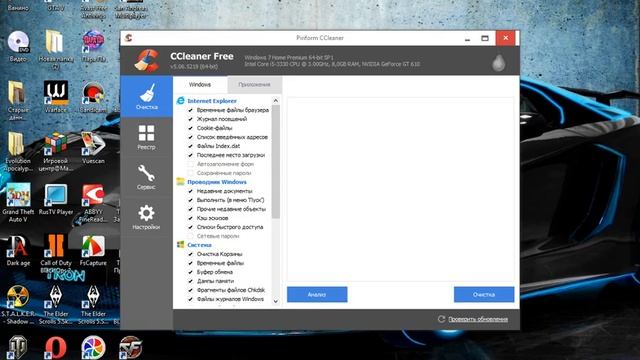This screenshot has width=640, height=360.
Task: Click the list scrollbar down arrow
Action: click(x=276, y=301)
